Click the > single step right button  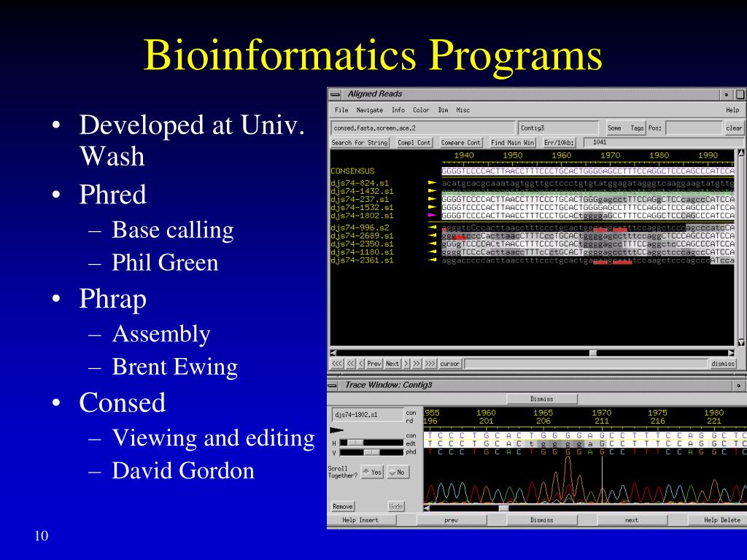(x=406, y=363)
